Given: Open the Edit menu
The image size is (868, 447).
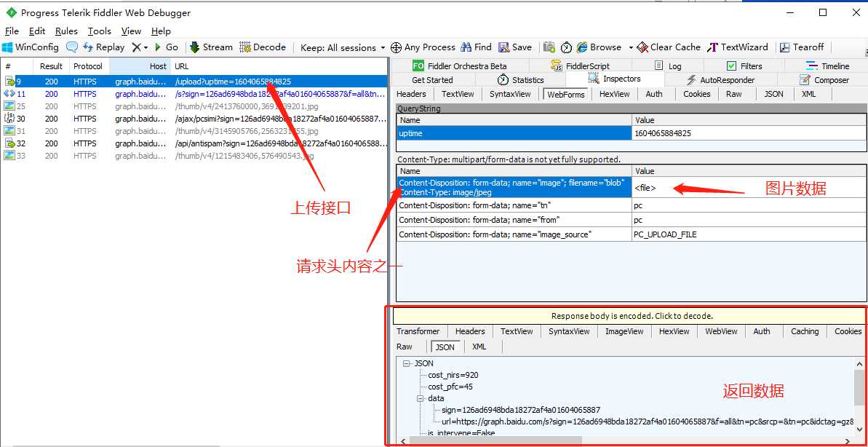Looking at the screenshot, I should coord(37,31).
